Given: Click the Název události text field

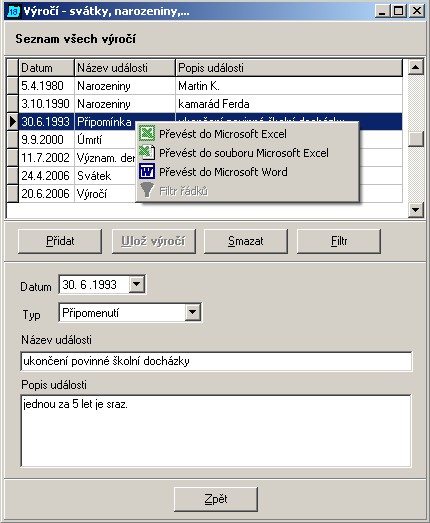Looking at the screenshot, I should tap(216, 361).
